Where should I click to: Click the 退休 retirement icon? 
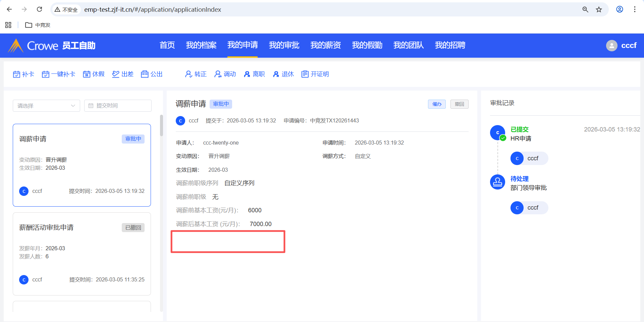tap(276, 74)
